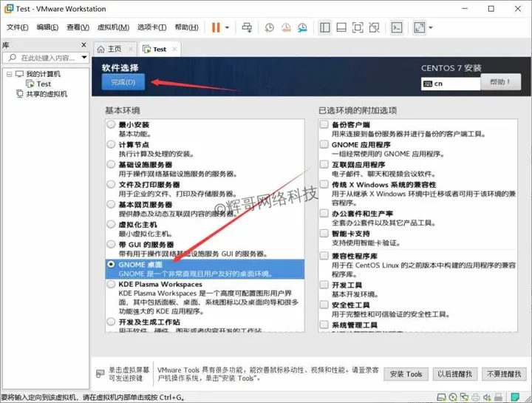
Task: Close the 主页 tab
Action: pos(131,50)
